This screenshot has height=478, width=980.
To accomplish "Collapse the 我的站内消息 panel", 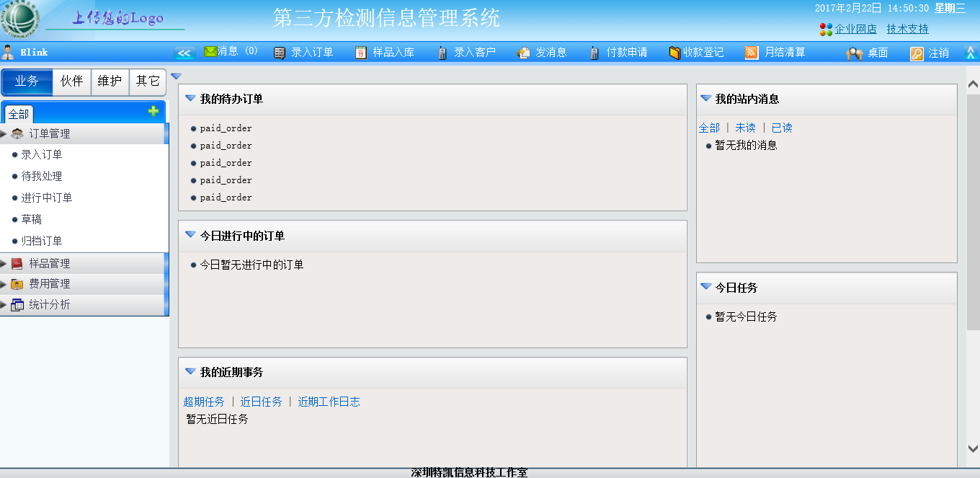I will (x=706, y=98).
